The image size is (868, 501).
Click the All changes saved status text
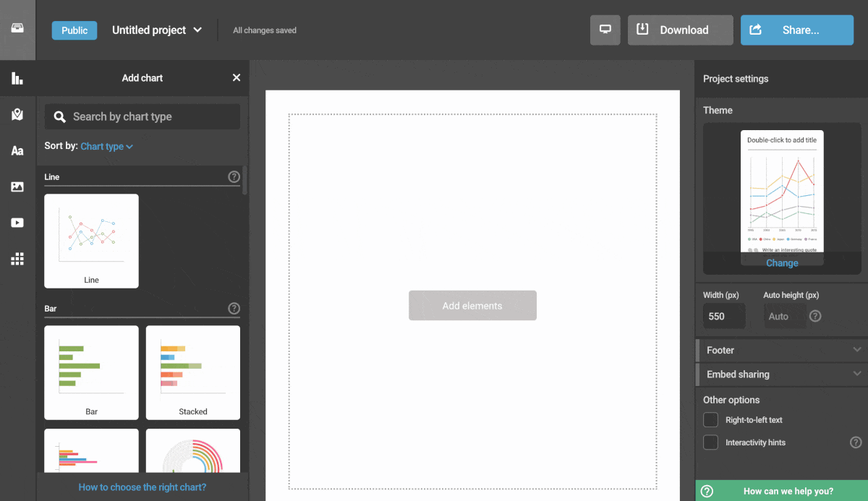pyautogui.click(x=265, y=30)
